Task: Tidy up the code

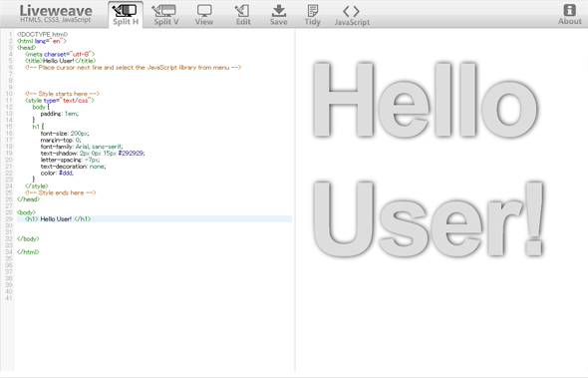Action: pos(312,15)
